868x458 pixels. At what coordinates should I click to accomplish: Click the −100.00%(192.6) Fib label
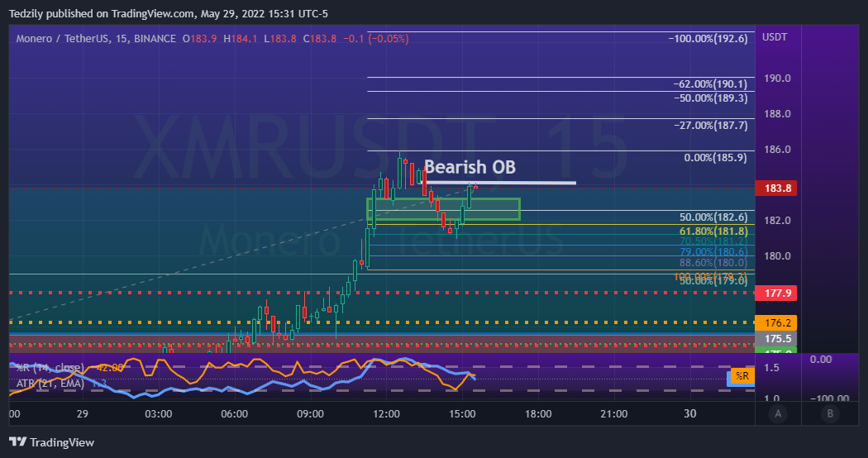point(708,39)
